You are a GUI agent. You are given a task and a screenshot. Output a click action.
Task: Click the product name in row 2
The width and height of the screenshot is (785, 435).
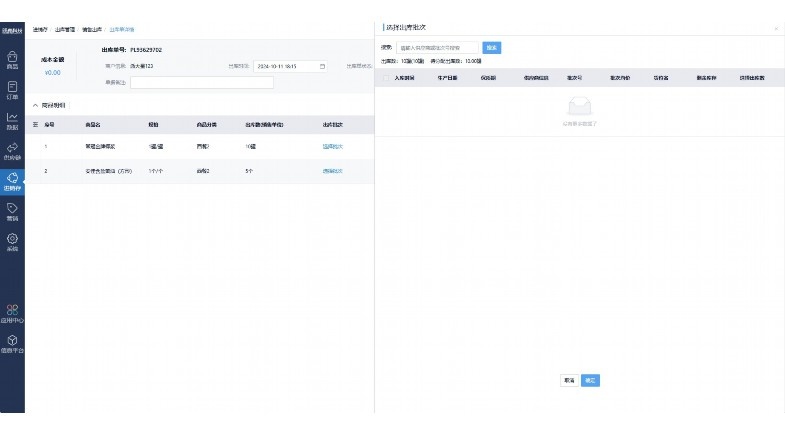[109, 171]
